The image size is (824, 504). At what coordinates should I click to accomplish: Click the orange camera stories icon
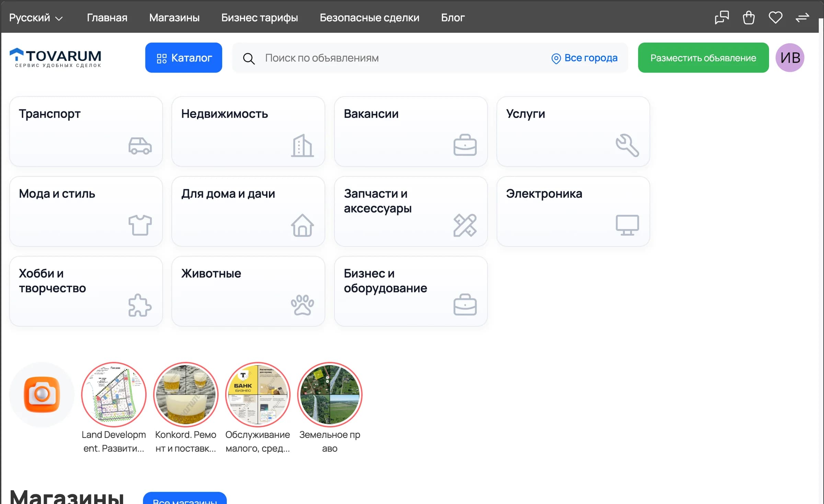coord(42,394)
